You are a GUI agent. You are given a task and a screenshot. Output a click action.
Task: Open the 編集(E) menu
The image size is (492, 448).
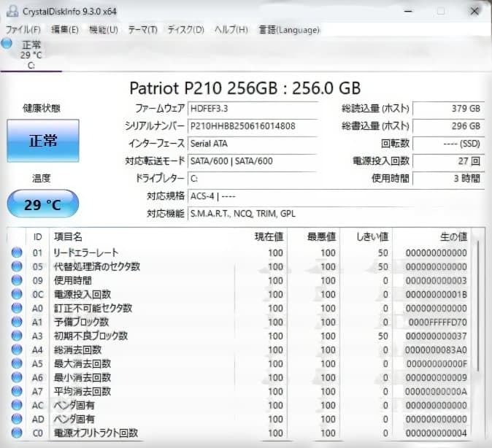[65, 30]
